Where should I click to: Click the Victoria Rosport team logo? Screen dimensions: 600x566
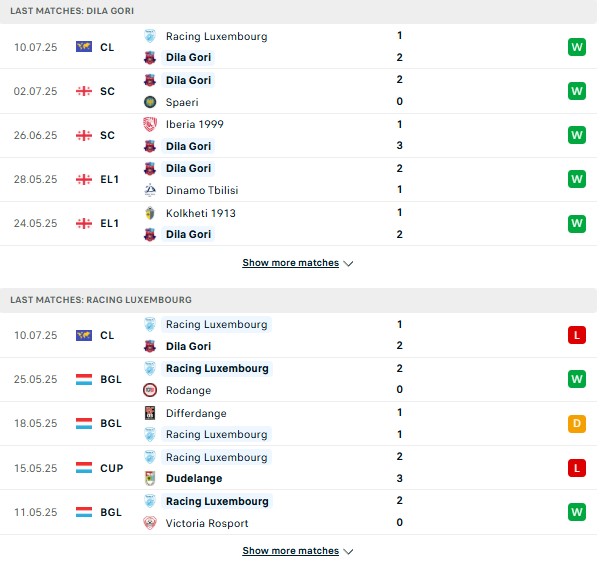(x=150, y=523)
